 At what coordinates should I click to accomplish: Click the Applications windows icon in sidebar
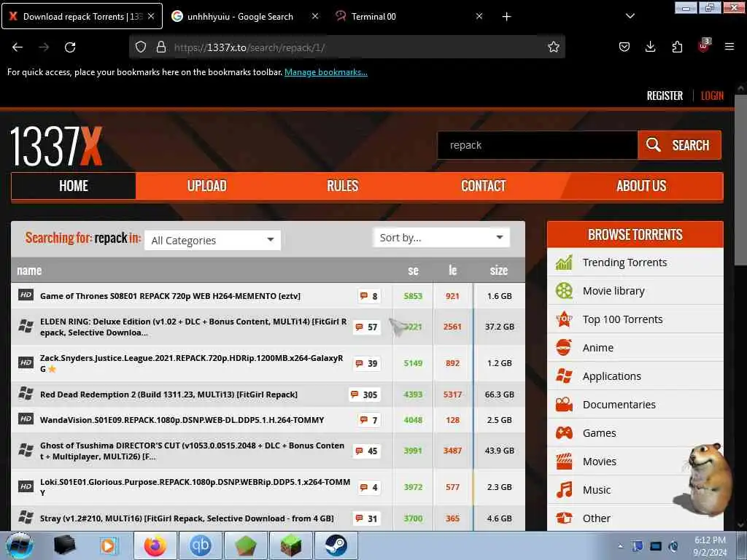coord(564,376)
